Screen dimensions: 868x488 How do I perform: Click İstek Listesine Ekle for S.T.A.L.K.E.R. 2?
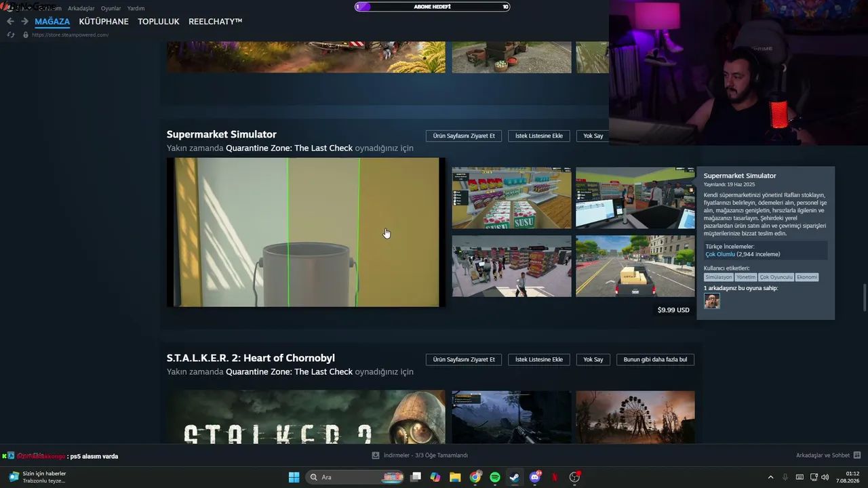click(x=539, y=359)
